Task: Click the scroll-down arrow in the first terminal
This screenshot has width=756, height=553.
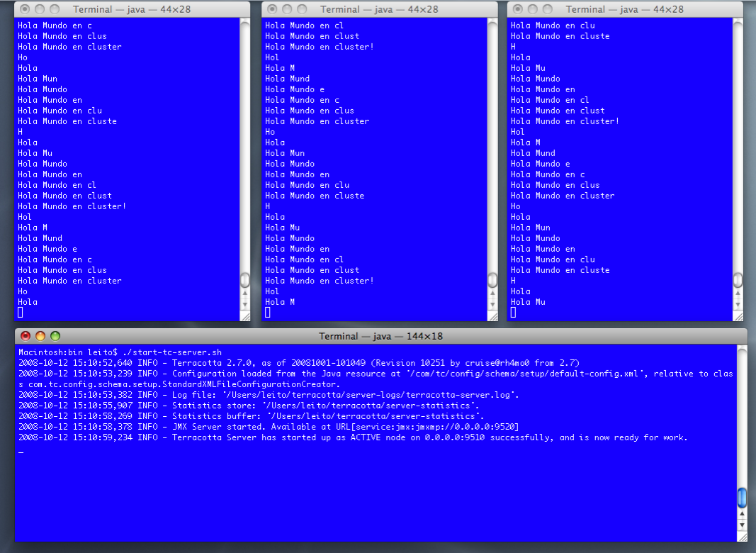Action: tap(245, 305)
